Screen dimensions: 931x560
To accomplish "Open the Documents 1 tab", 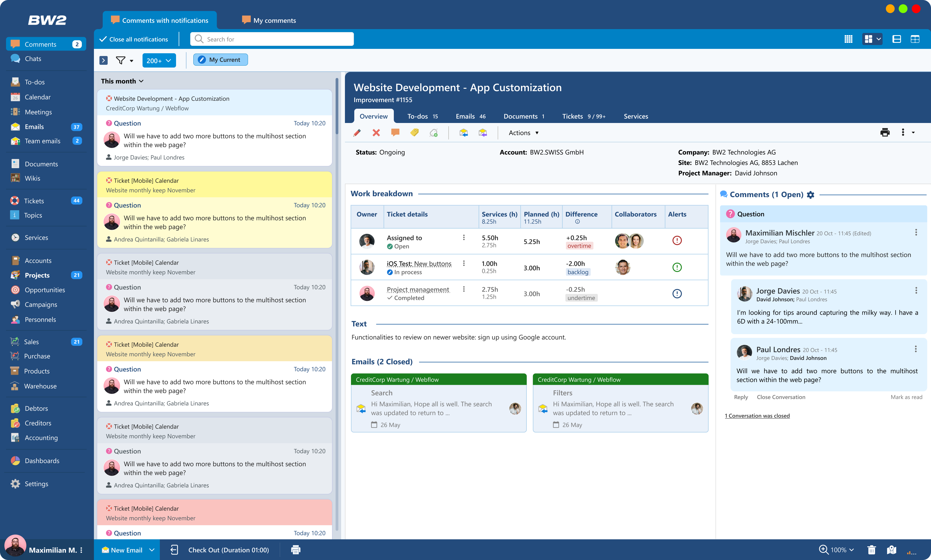I will click(x=524, y=116).
